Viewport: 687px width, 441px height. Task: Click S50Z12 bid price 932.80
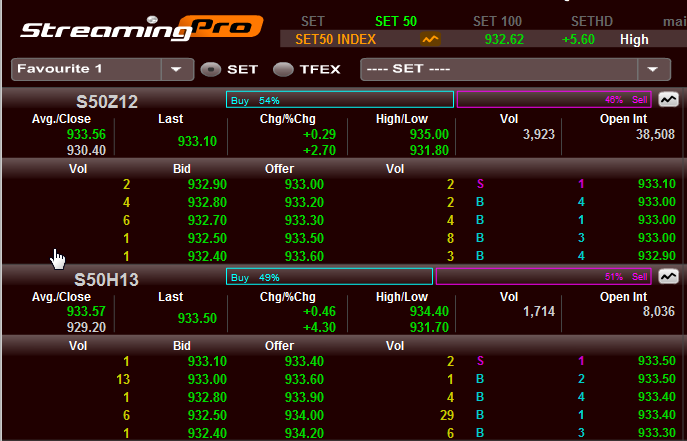pyautogui.click(x=207, y=202)
